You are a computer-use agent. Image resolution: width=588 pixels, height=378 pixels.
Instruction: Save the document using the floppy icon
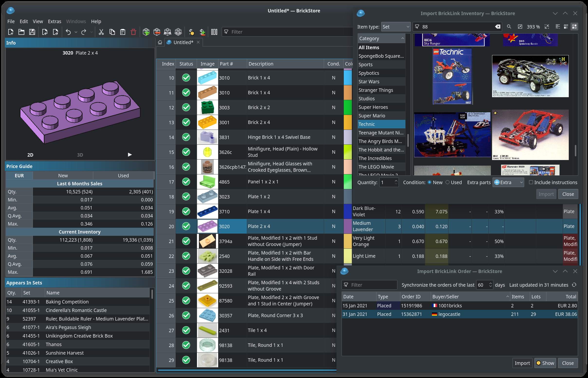click(x=32, y=32)
